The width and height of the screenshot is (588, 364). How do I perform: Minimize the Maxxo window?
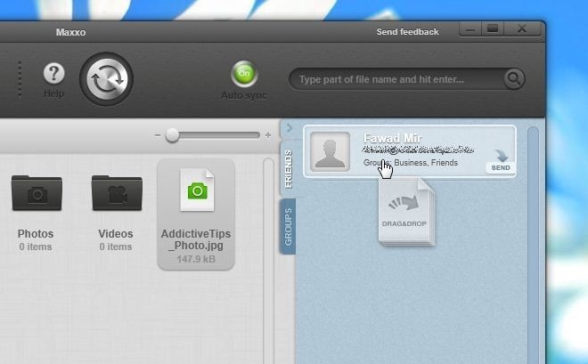[x=470, y=28]
